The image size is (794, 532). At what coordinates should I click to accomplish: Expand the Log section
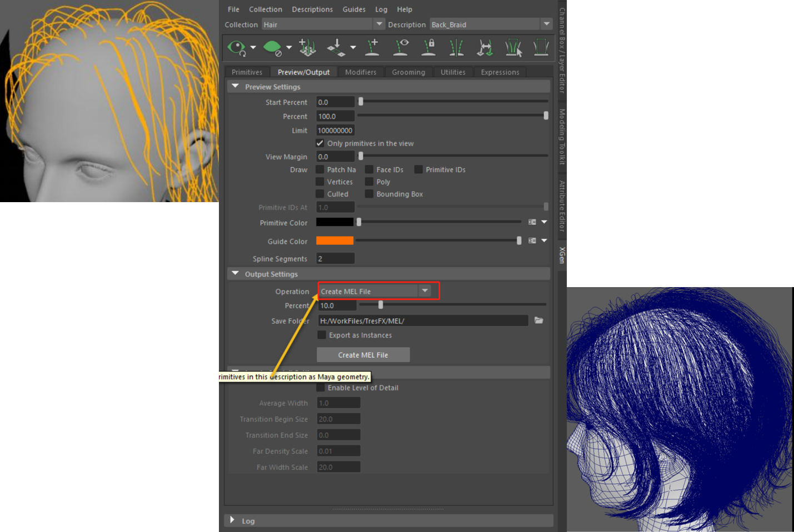pyautogui.click(x=232, y=520)
